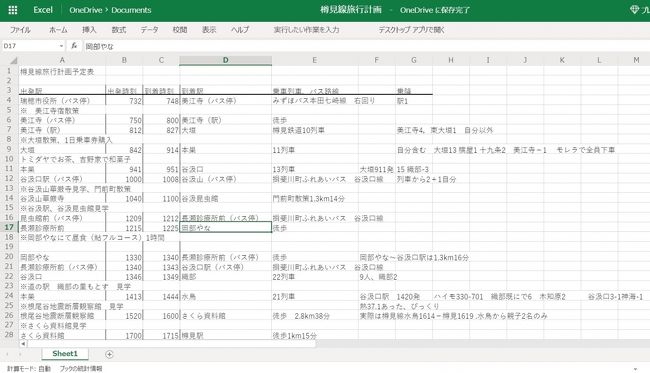Image resolution: width=650 pixels, height=373 pixels.
Task: Select column D header
Action: tap(226, 61)
